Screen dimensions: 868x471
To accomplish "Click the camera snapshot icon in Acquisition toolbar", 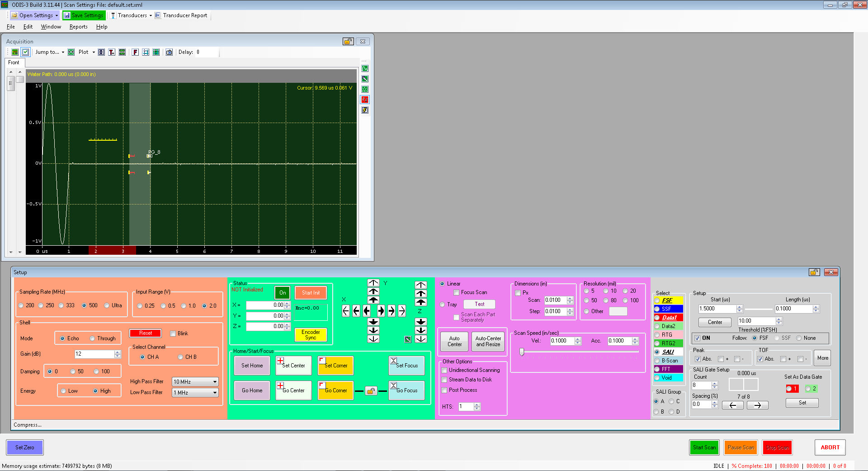I will 169,52.
